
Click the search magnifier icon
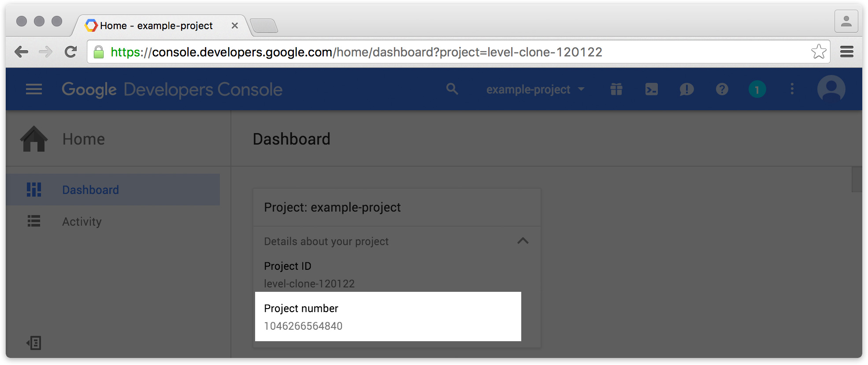pos(452,89)
